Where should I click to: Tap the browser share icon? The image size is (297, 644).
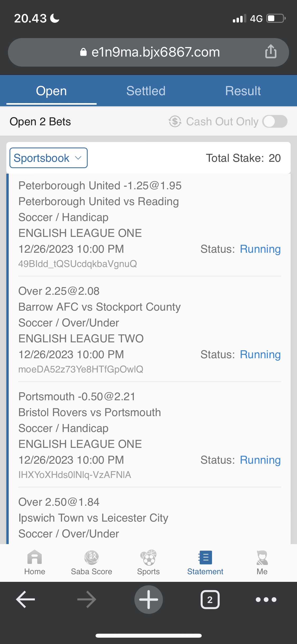(x=271, y=52)
